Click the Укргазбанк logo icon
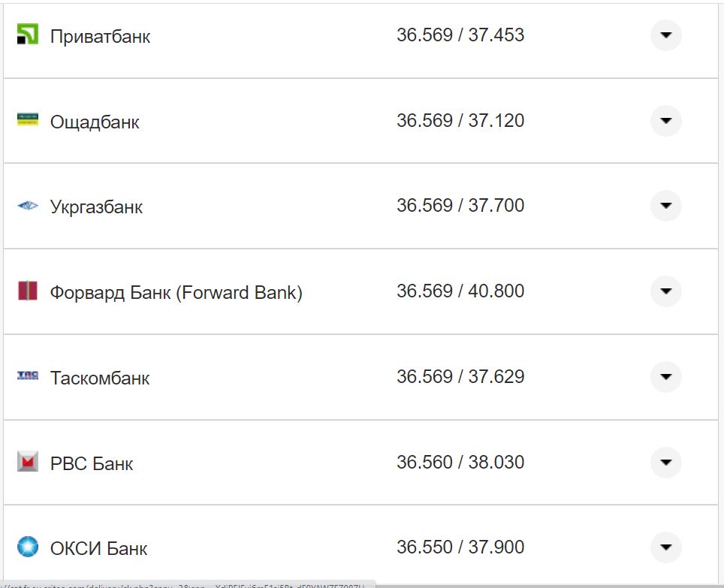This screenshot has width=724, height=588. click(27, 206)
